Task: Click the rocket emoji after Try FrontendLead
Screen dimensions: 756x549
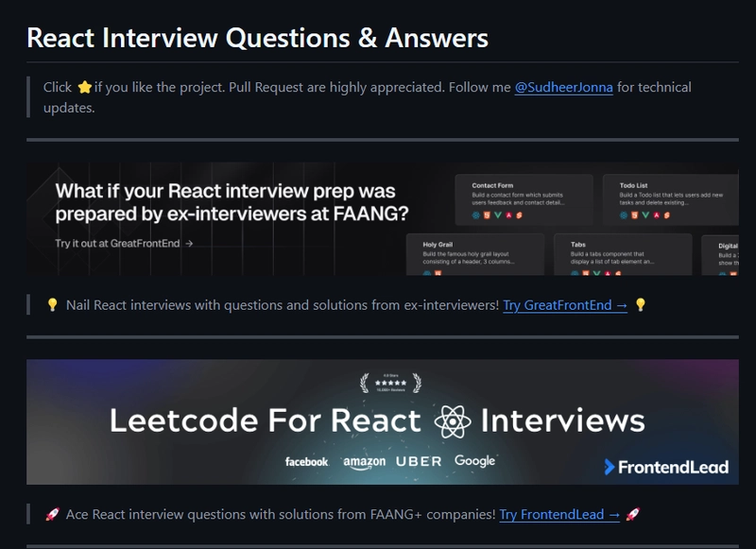Action: pyautogui.click(x=632, y=514)
